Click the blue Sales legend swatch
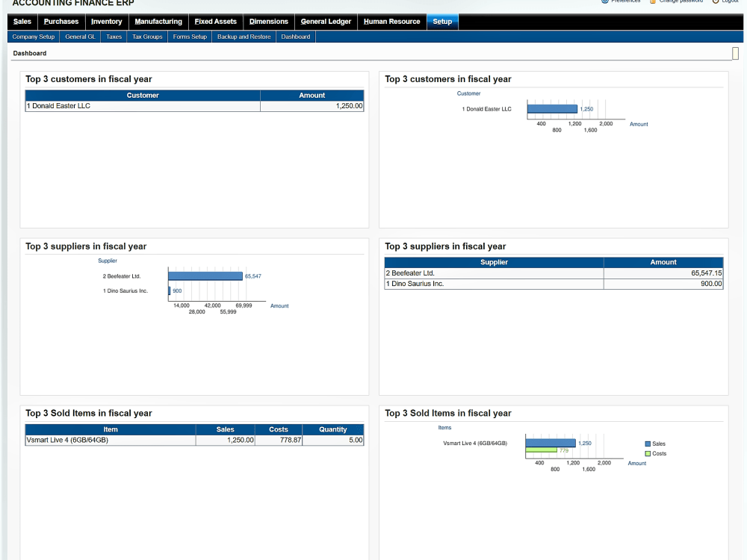The height and width of the screenshot is (560, 747). click(x=648, y=444)
